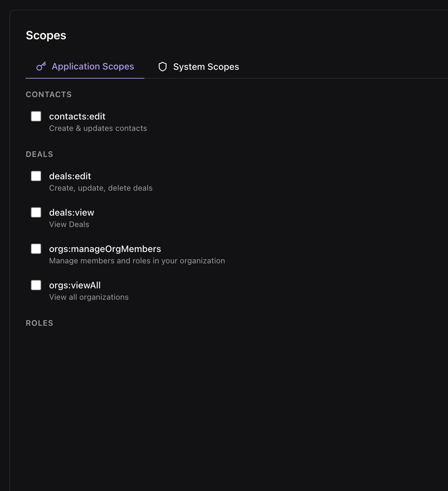Switch to the System Scopes tab

pyautogui.click(x=206, y=67)
